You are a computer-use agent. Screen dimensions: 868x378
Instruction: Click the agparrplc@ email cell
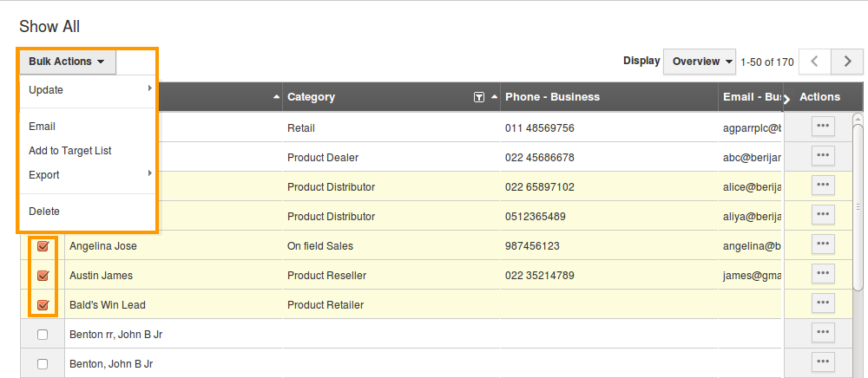click(x=753, y=128)
